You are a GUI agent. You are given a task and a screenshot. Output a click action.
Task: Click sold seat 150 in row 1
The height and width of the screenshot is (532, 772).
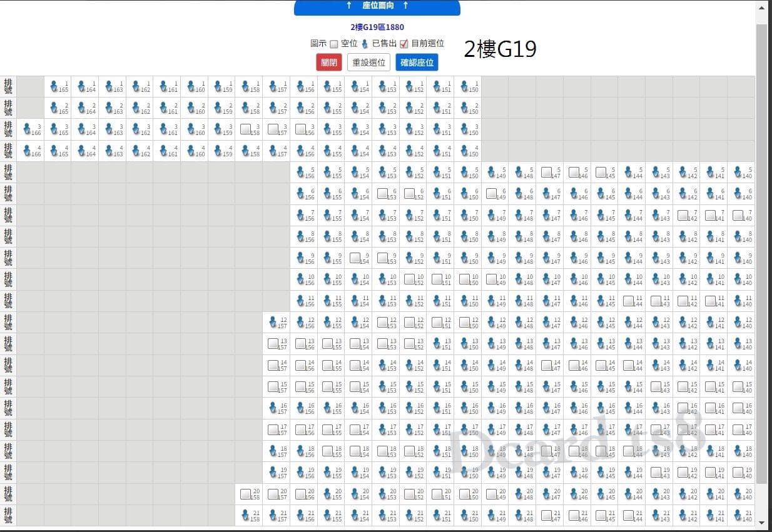coord(464,86)
